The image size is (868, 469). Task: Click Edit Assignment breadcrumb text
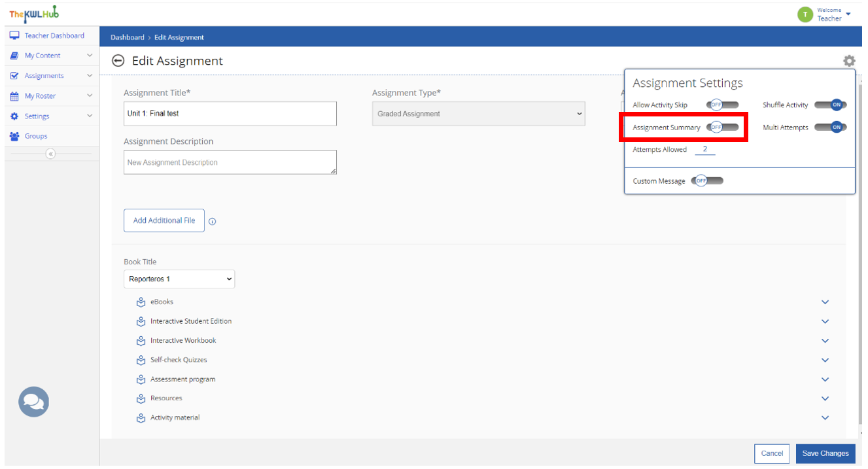point(179,37)
